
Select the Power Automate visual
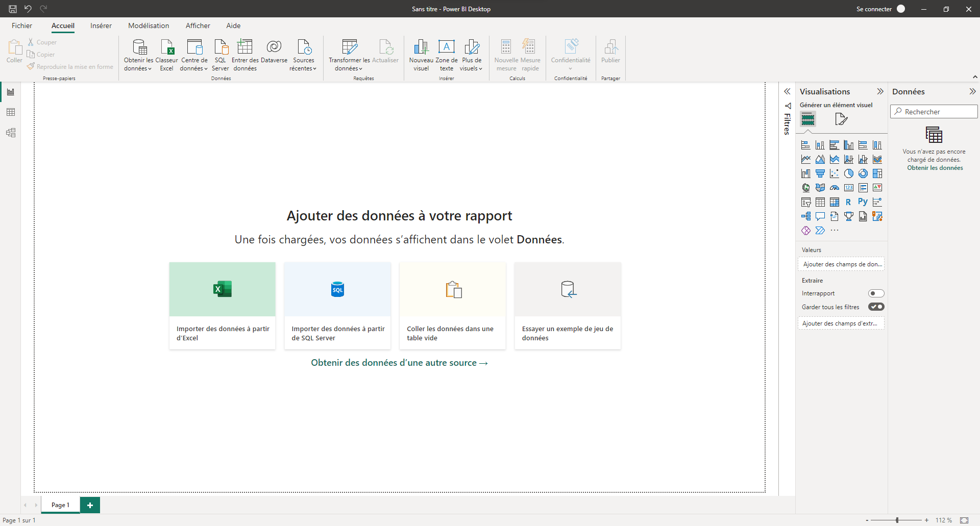point(820,231)
